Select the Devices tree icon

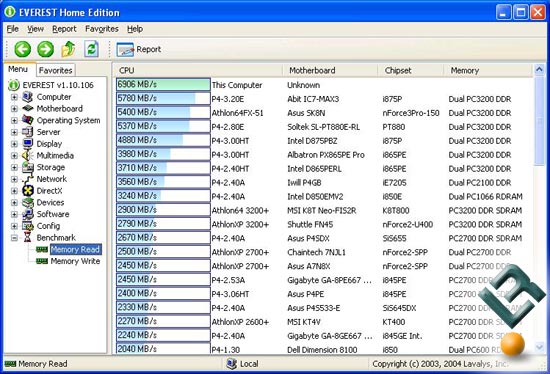click(x=28, y=202)
